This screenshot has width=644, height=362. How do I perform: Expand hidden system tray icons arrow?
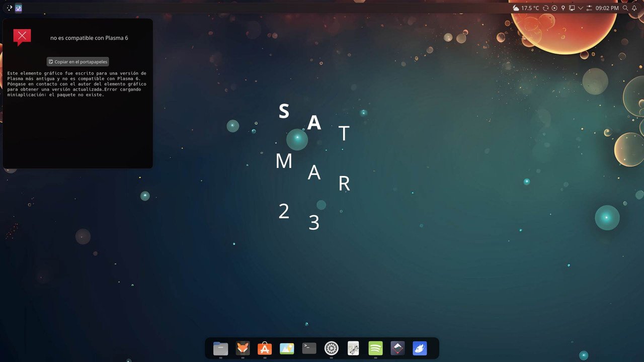[x=581, y=8]
